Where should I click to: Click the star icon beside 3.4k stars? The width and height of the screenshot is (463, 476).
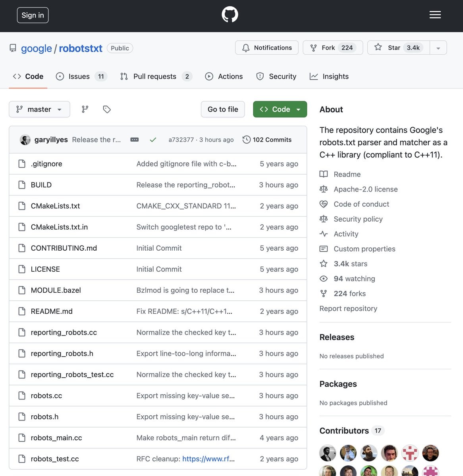(x=324, y=264)
